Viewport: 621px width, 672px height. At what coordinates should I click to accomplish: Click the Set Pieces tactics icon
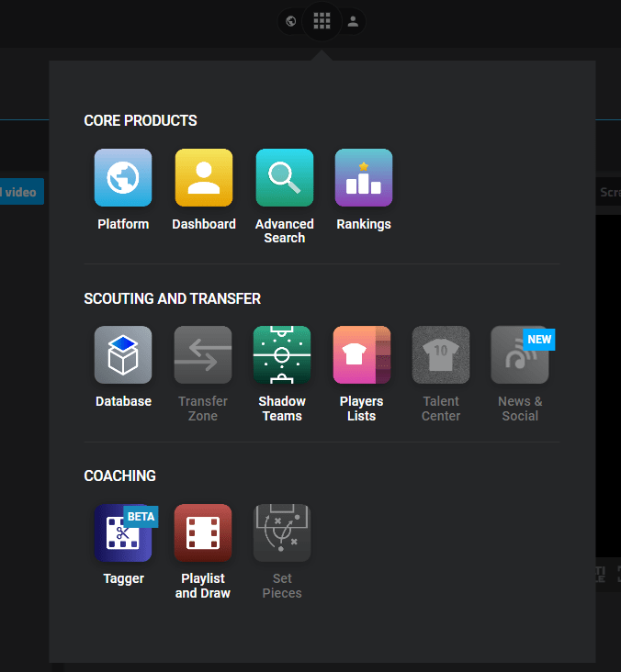click(x=282, y=532)
